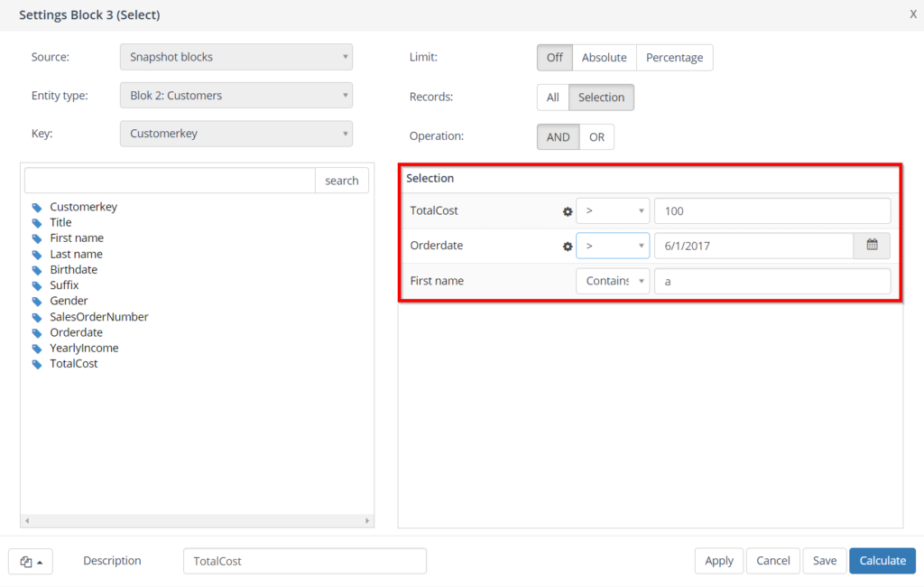Set Records to All
The width and height of the screenshot is (924, 587).
(x=553, y=98)
